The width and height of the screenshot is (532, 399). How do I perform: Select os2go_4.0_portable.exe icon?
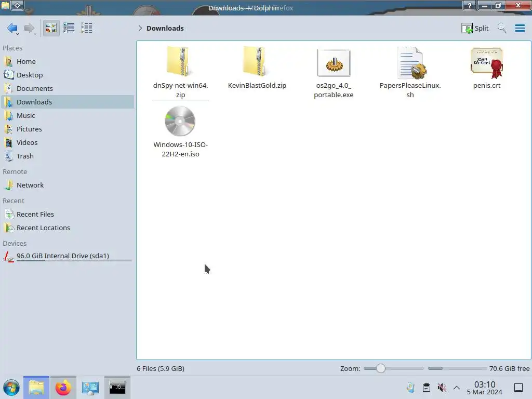(334, 63)
